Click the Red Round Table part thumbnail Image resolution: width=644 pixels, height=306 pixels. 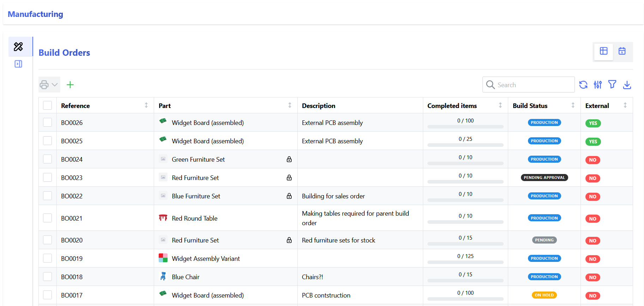[163, 218]
